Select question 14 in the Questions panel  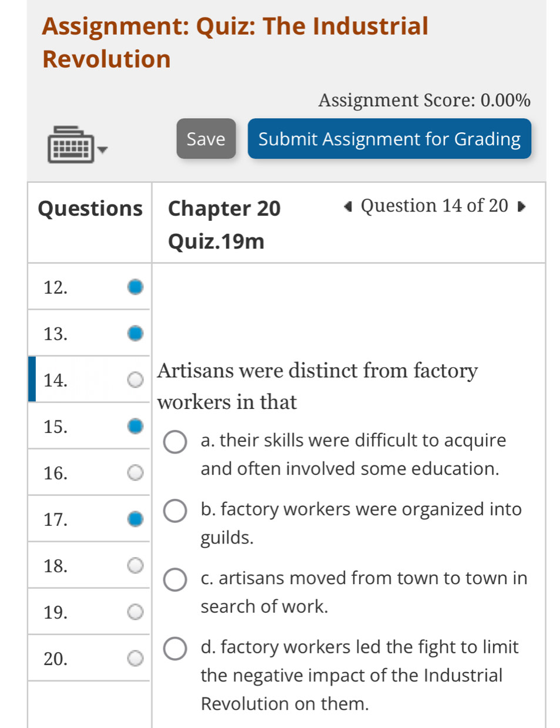[x=55, y=380]
